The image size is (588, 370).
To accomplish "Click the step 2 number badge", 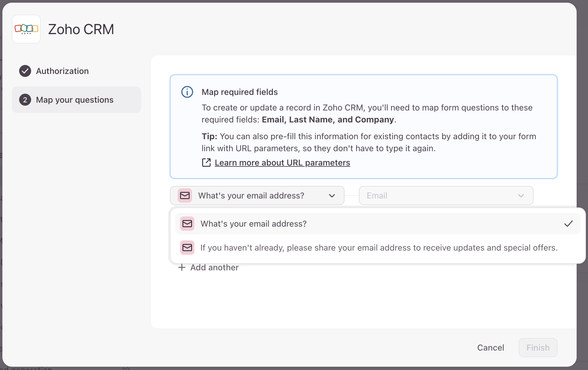I will 25,100.
